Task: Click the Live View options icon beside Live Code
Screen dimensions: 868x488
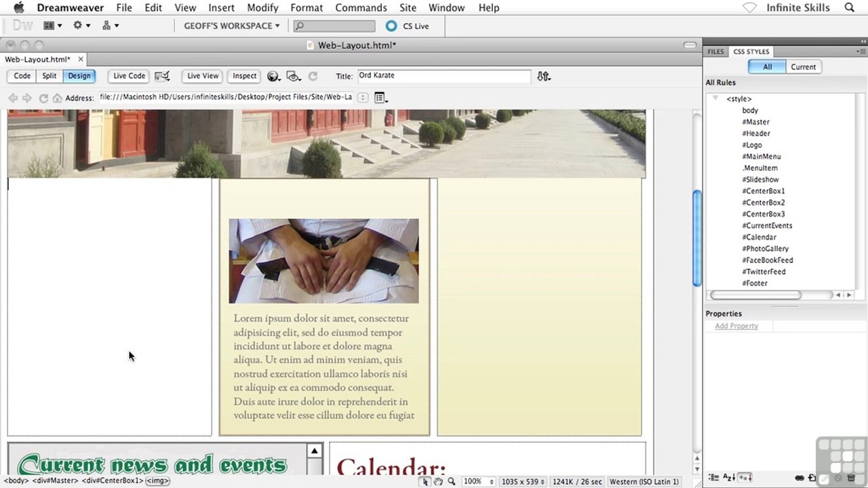Action: (162, 76)
